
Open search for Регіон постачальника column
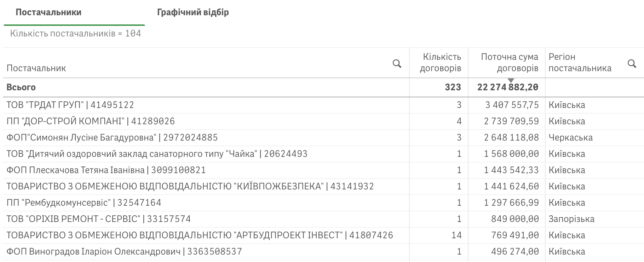click(x=632, y=64)
